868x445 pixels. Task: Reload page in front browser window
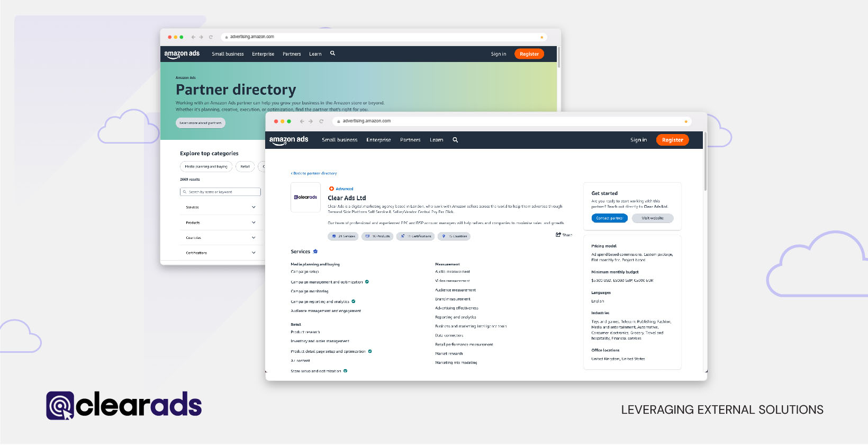pos(321,121)
